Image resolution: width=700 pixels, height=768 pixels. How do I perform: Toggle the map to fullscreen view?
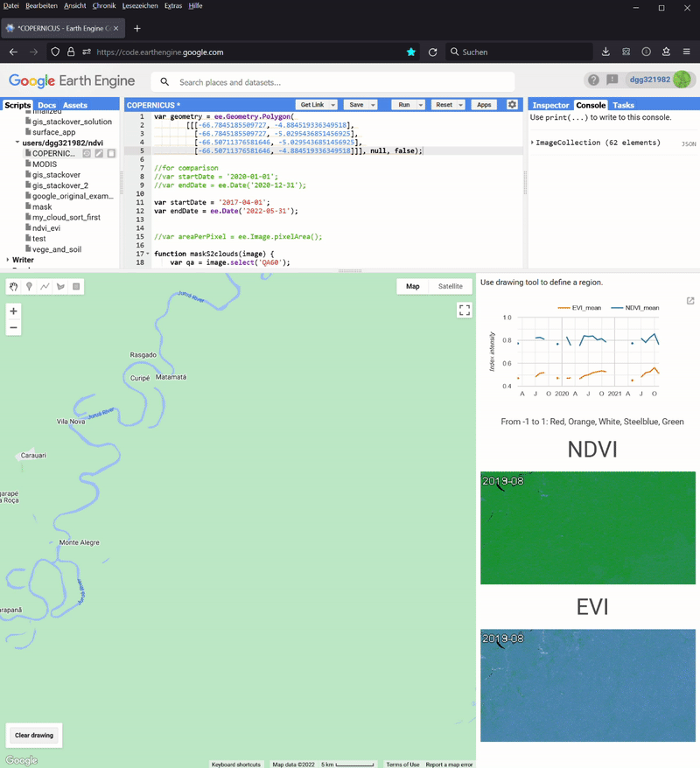click(465, 310)
